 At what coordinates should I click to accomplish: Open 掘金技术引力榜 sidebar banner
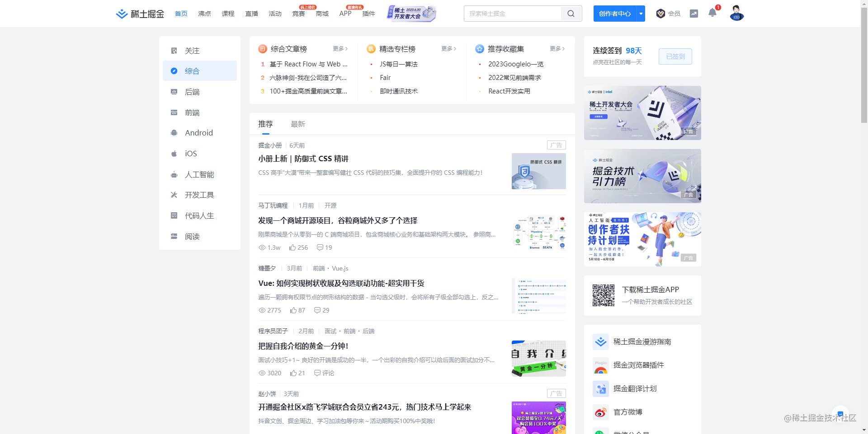(642, 176)
